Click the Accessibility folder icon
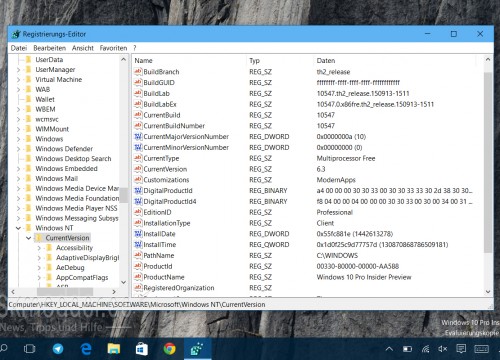Screen dimensions: 500x360 point(49,248)
